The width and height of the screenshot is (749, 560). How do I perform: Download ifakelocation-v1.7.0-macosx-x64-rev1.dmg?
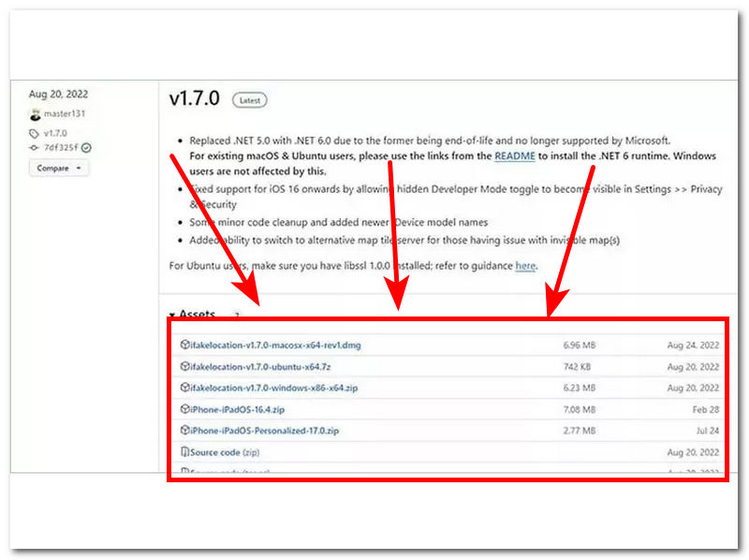275,346
